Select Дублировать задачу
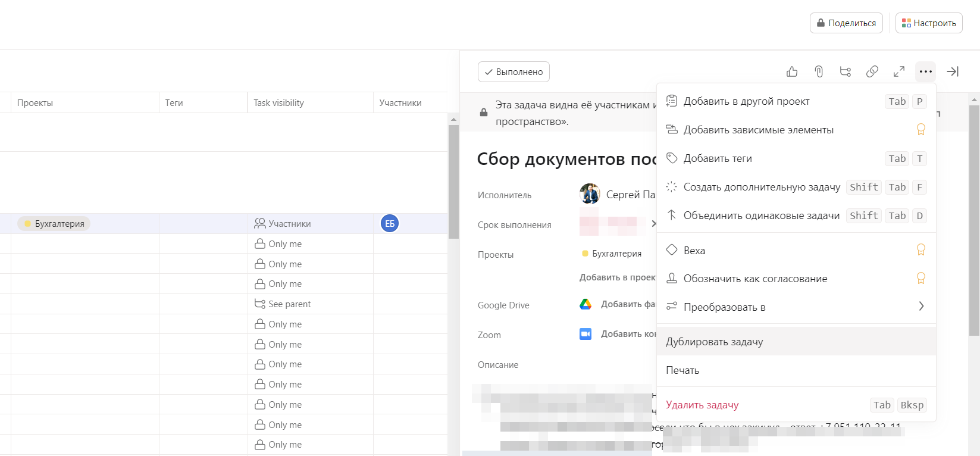 (796, 342)
